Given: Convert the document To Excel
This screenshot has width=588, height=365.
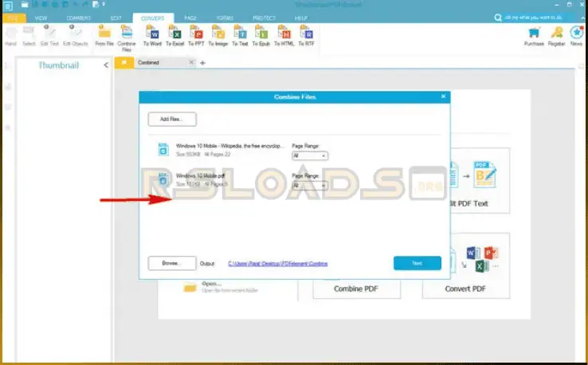Looking at the screenshot, I should coord(174,37).
